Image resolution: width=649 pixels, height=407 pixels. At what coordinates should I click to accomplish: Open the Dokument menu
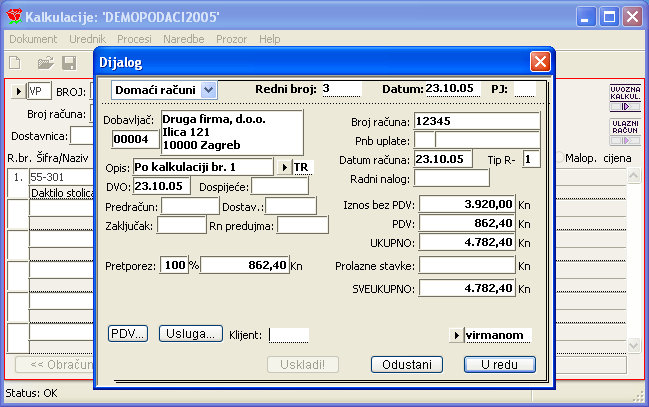(33, 39)
